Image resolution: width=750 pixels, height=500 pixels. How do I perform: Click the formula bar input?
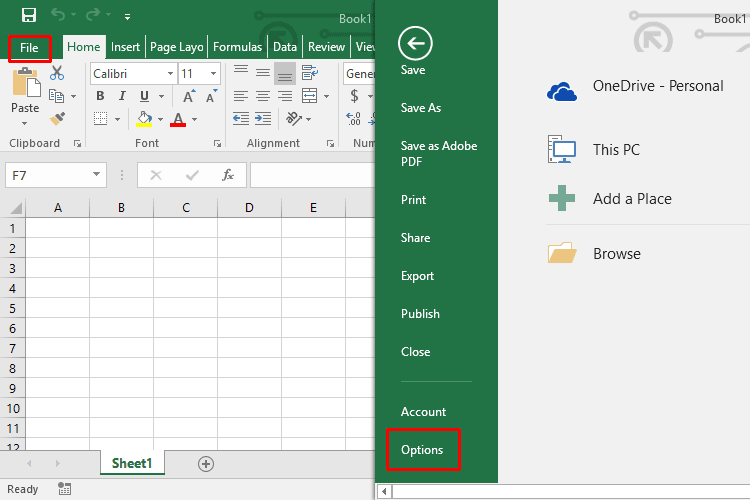click(x=312, y=175)
